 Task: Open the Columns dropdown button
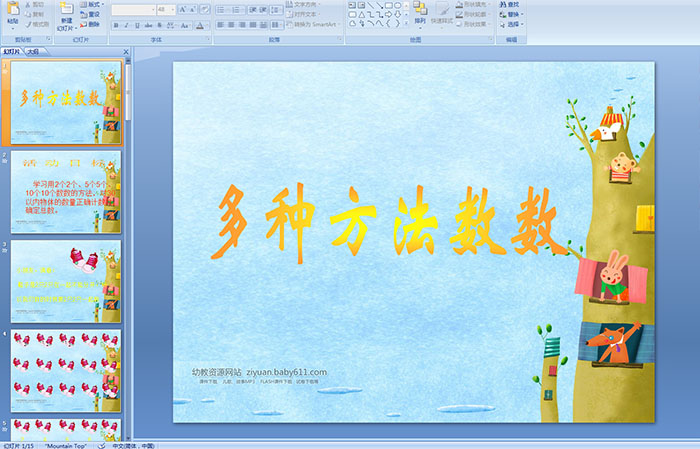[276, 25]
